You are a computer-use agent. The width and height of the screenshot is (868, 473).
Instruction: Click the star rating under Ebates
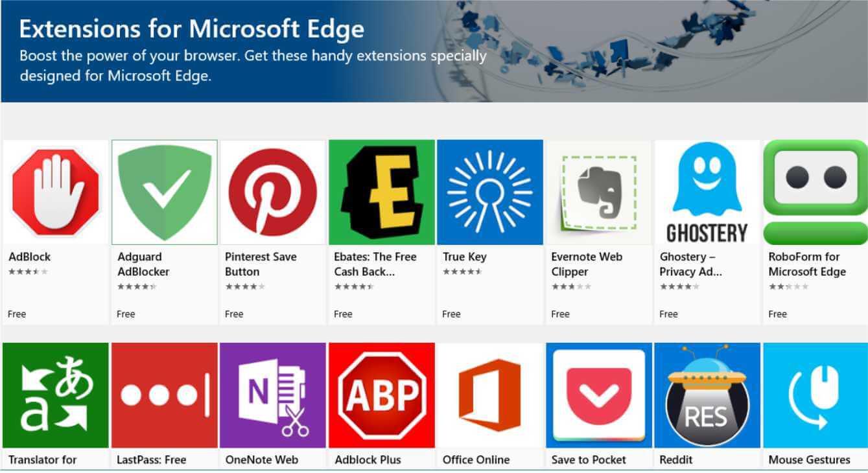(x=354, y=286)
